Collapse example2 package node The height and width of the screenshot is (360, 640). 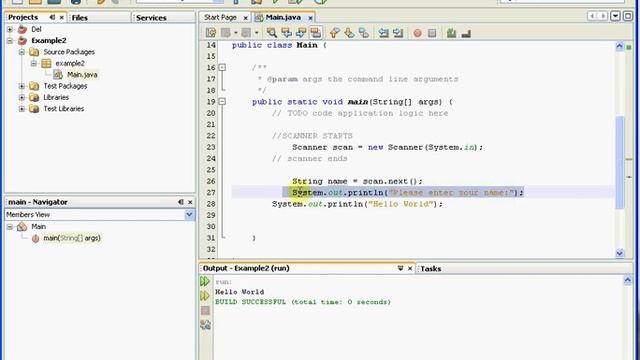pyautogui.click(x=33, y=63)
